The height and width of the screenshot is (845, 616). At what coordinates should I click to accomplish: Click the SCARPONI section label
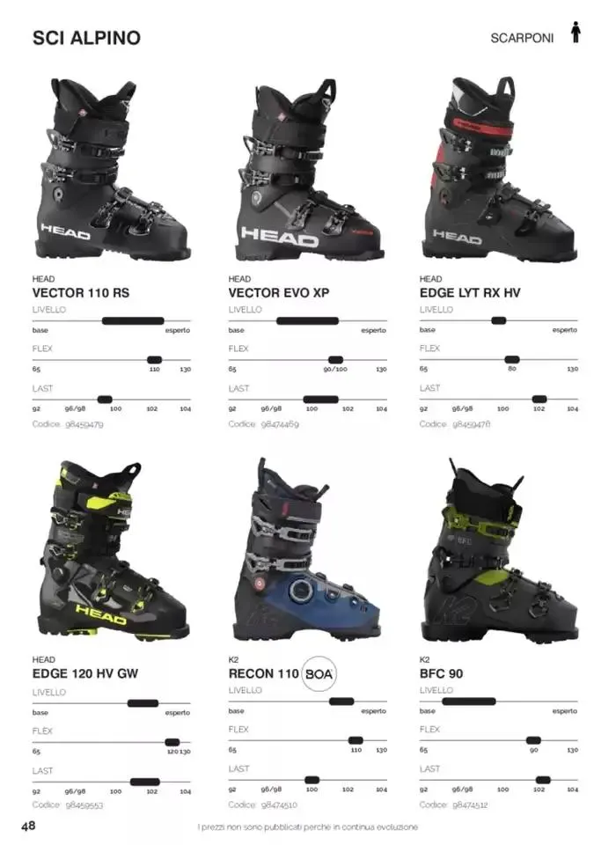click(x=522, y=38)
